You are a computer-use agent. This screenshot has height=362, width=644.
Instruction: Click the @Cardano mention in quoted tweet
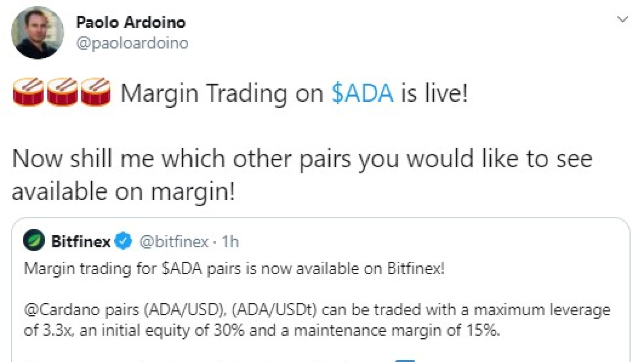[x=62, y=310]
